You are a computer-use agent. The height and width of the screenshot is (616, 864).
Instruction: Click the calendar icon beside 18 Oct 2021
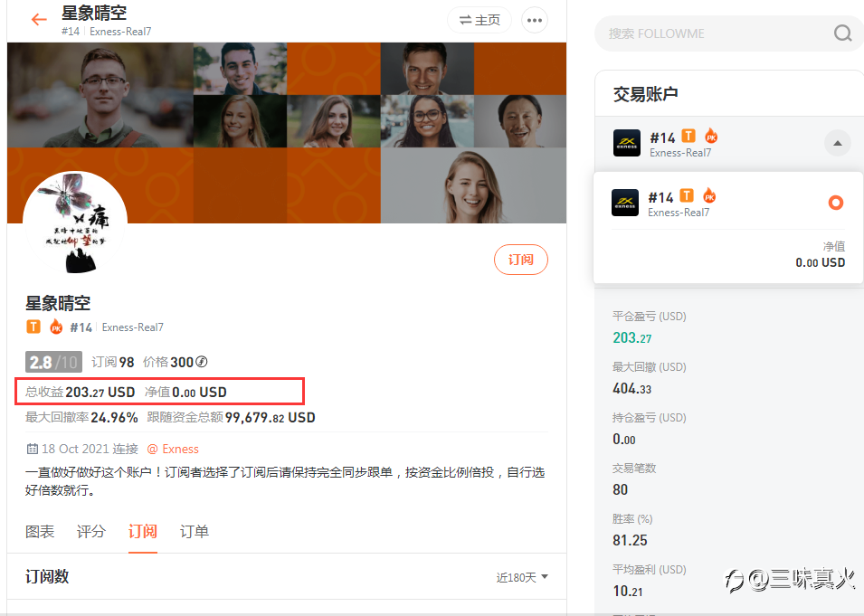32,449
